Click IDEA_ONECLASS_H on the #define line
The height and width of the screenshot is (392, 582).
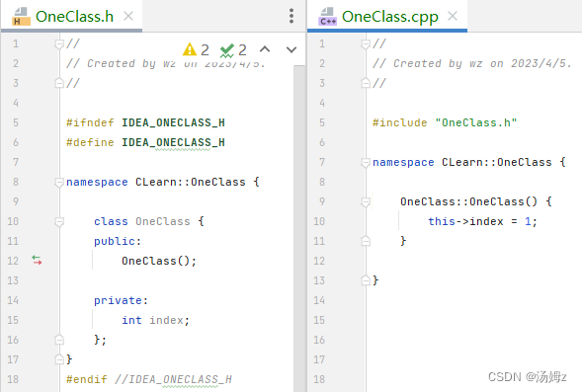pos(173,142)
